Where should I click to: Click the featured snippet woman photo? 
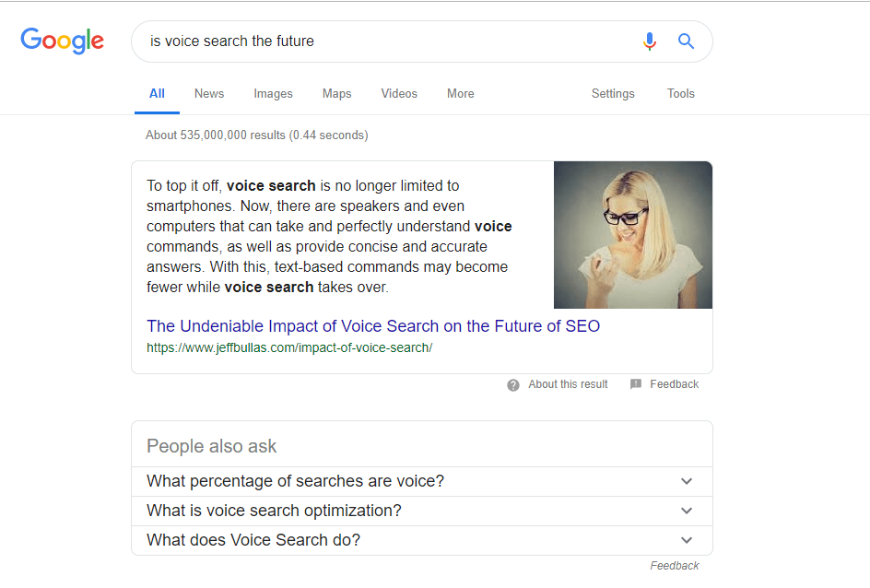tap(633, 235)
